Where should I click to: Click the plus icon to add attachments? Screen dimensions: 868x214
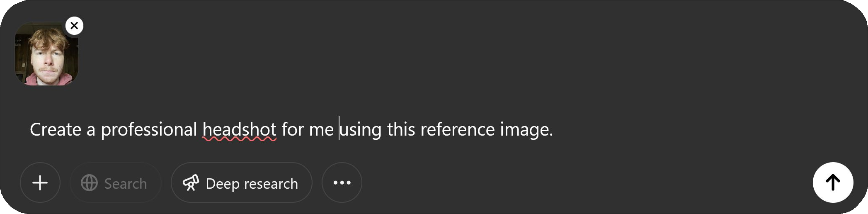[x=40, y=183]
